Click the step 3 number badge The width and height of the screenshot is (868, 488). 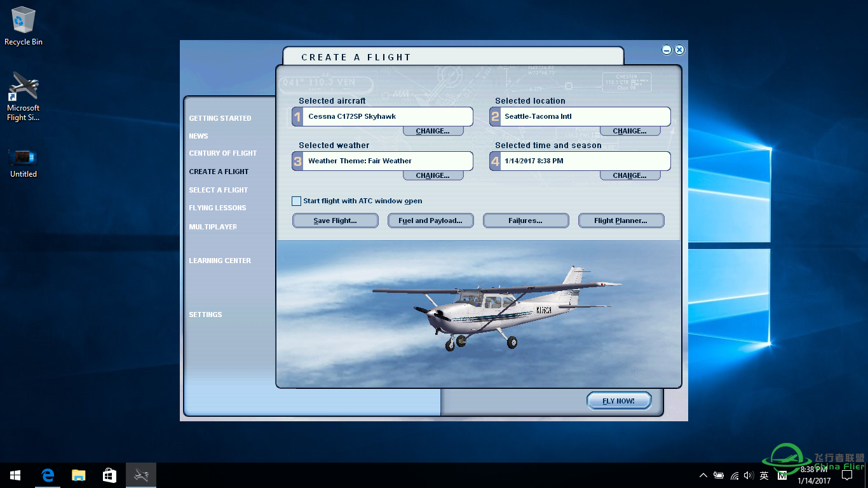pyautogui.click(x=297, y=161)
